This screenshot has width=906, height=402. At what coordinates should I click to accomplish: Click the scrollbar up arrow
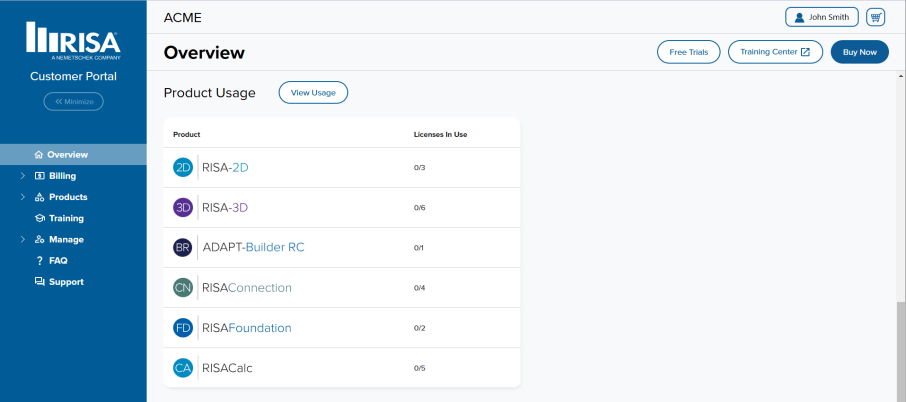pyautogui.click(x=901, y=76)
